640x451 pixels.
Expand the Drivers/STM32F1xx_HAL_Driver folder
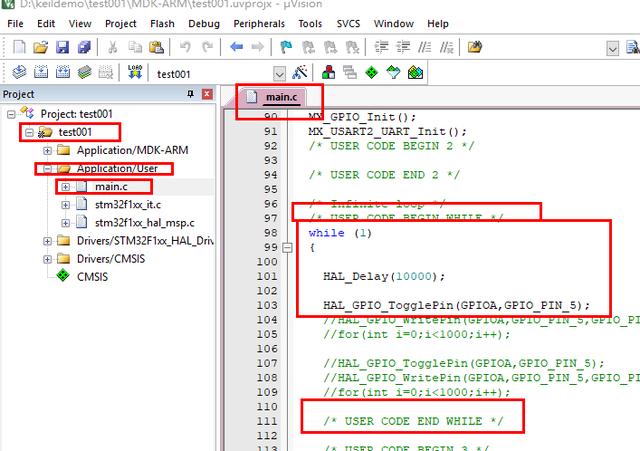click(x=47, y=241)
